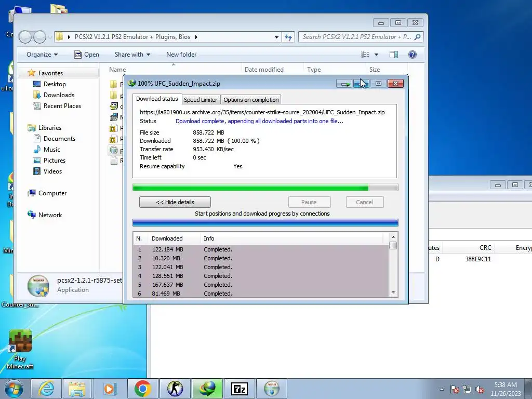This screenshot has height=399, width=532.
Task: Toggle the preview pane icon
Action: [394, 55]
